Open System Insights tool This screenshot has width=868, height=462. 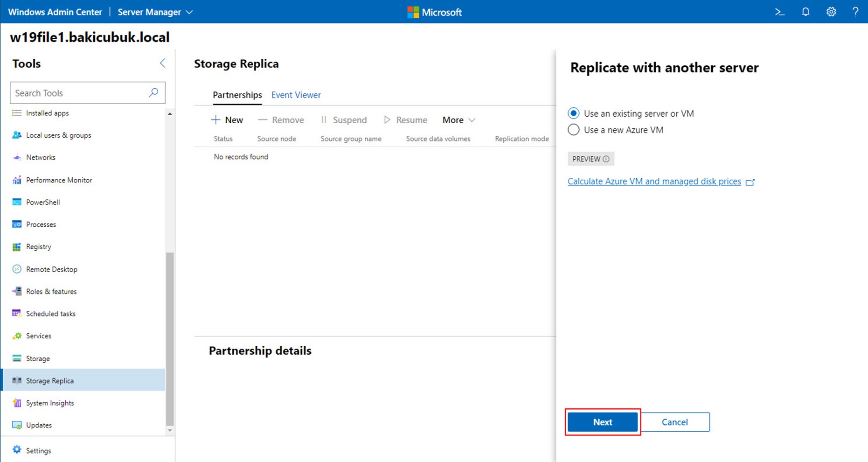pyautogui.click(x=83, y=403)
